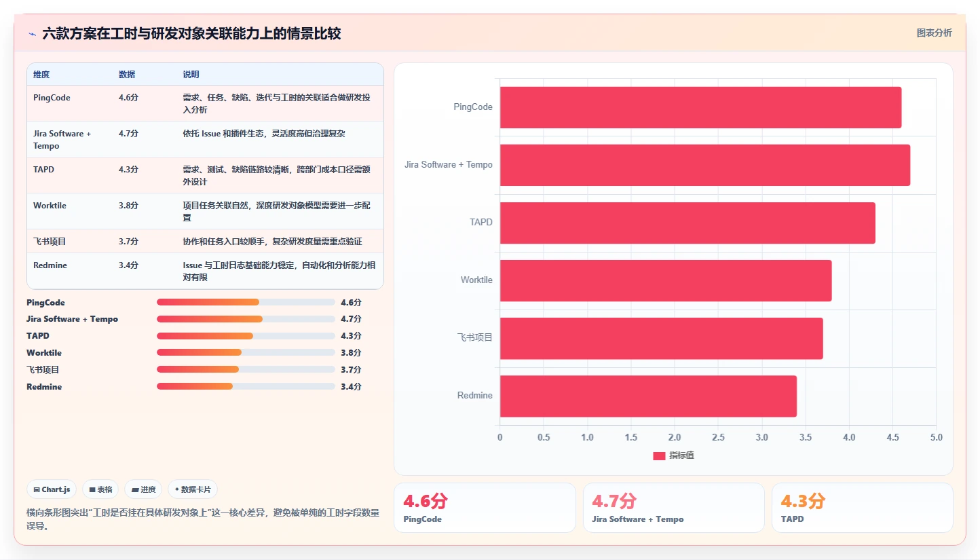Click the 4.7分 value in the table
The height and width of the screenshot is (560, 980).
pyautogui.click(x=128, y=134)
